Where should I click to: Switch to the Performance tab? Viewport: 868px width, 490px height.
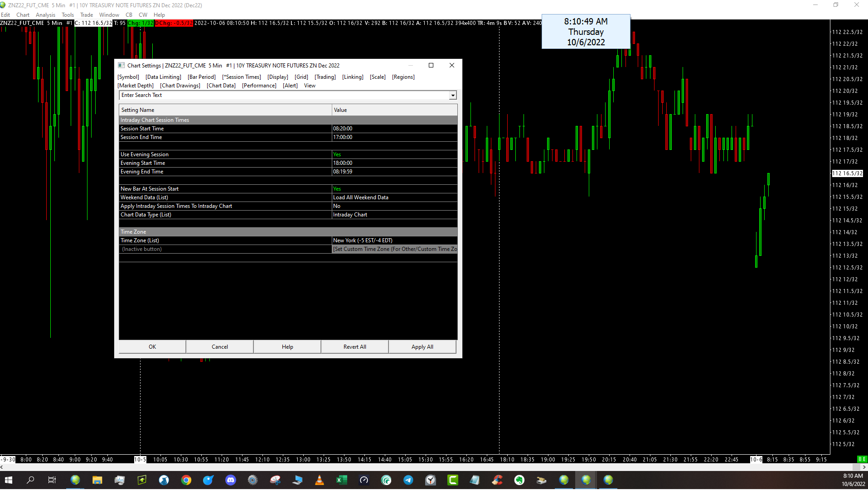coord(259,86)
